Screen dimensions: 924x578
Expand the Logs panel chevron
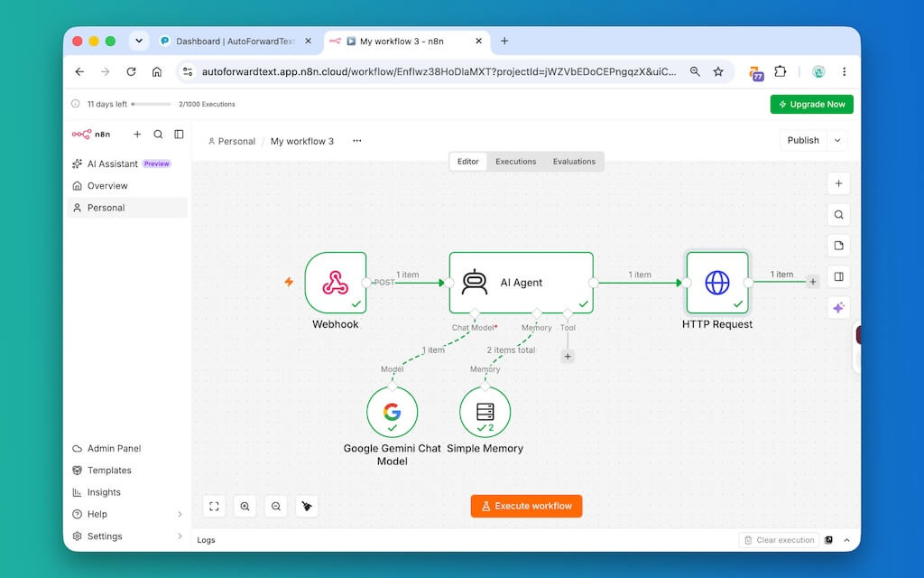[x=846, y=540]
